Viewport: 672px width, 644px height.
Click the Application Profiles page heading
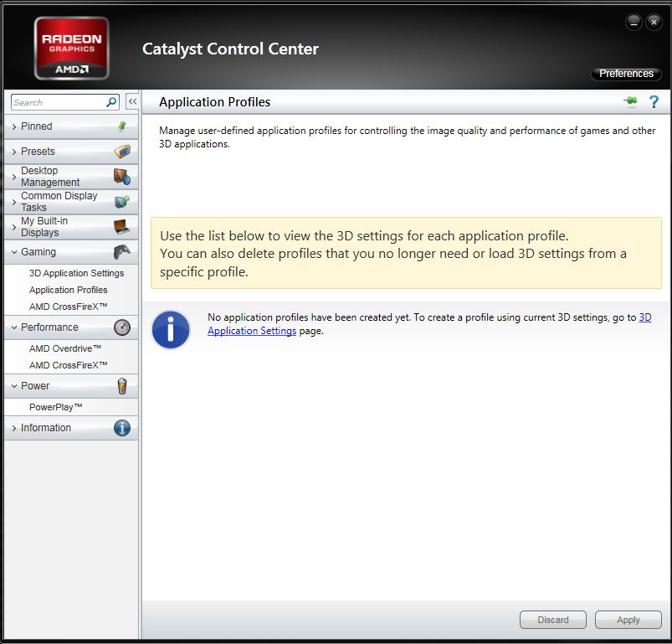(215, 102)
